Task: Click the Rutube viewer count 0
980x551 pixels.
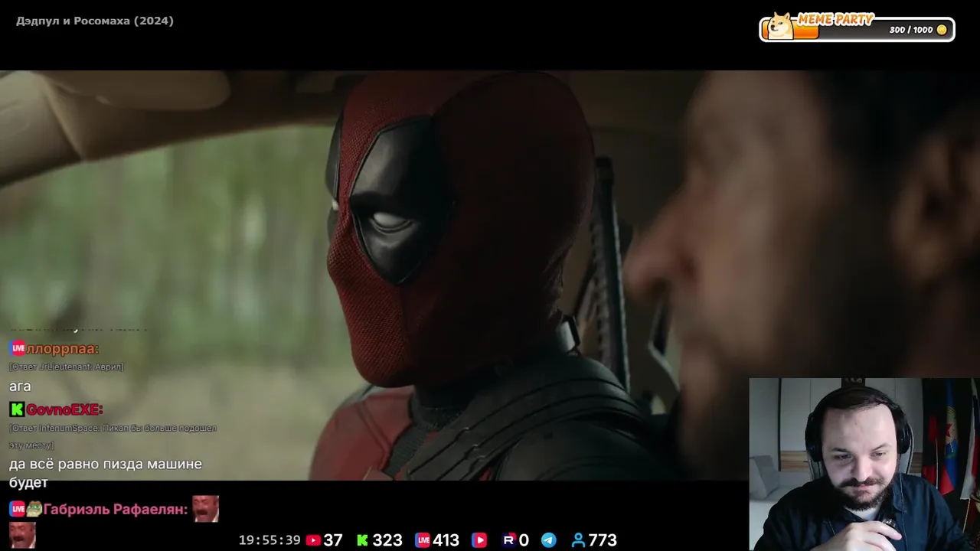Action: (524, 540)
